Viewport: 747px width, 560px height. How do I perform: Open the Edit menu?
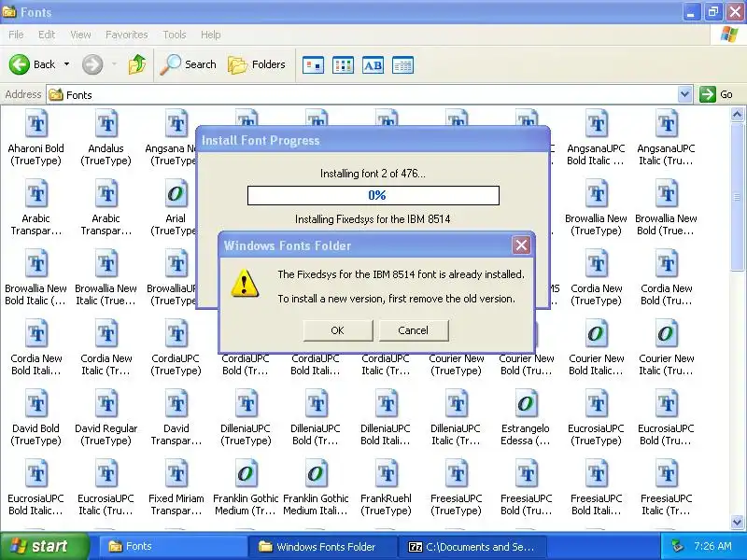click(x=46, y=35)
